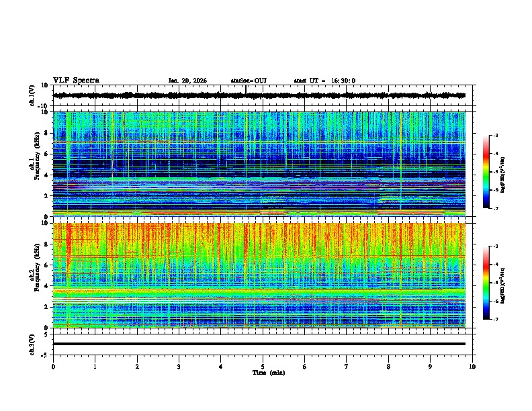
Task: Click the "-4" tick on the ch.2 colorbar
Action: click(495, 265)
